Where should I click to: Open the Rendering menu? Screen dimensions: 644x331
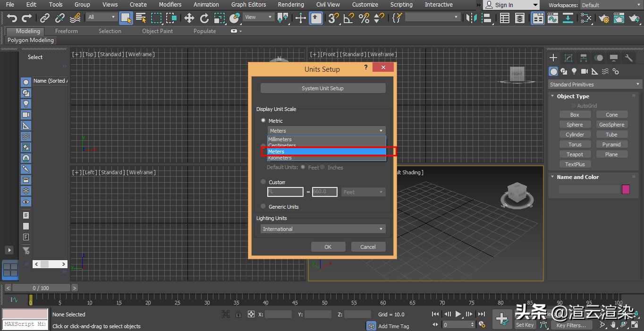click(291, 5)
